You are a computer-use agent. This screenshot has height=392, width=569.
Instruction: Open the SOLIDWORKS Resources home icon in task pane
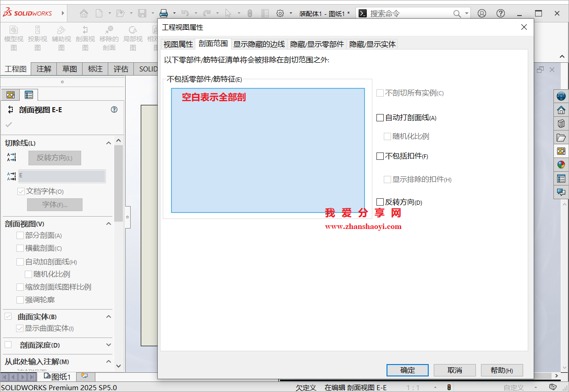561,110
